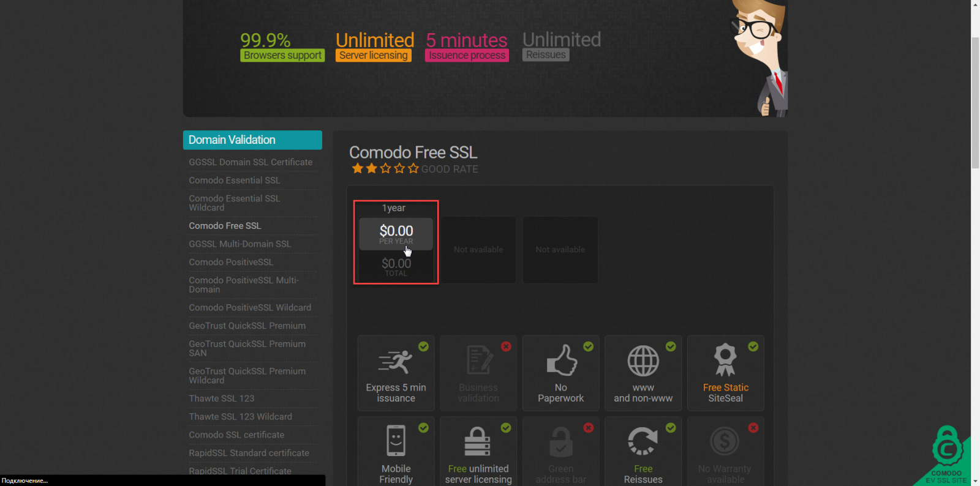
Task: Click green checkmark on No Paperwork card
Action: click(x=588, y=346)
